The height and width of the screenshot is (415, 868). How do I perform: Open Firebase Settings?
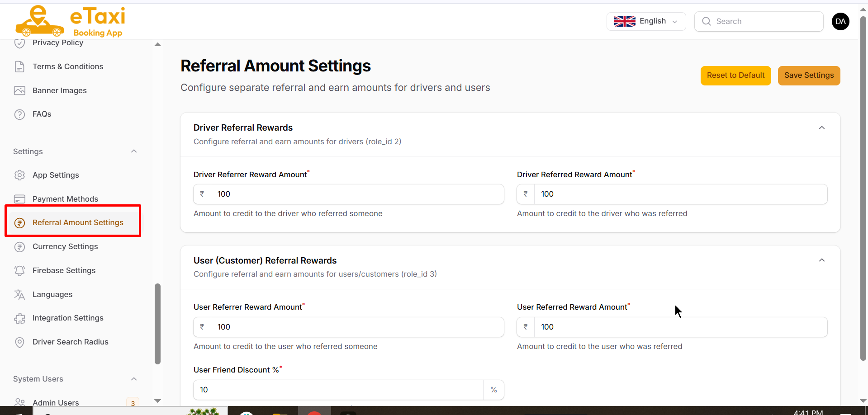point(64,270)
